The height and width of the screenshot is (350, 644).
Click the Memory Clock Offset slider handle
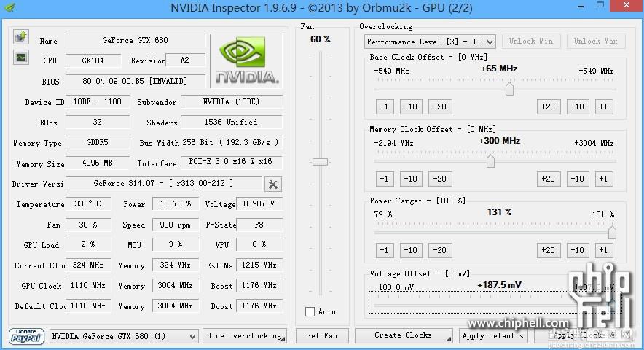click(x=490, y=161)
